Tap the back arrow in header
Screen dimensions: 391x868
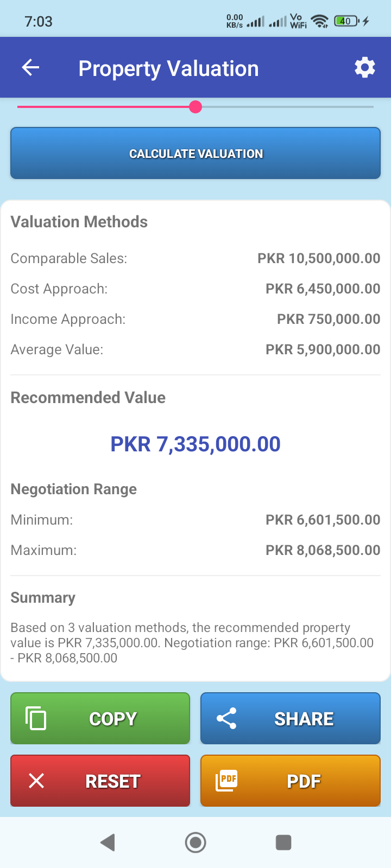pos(31,68)
